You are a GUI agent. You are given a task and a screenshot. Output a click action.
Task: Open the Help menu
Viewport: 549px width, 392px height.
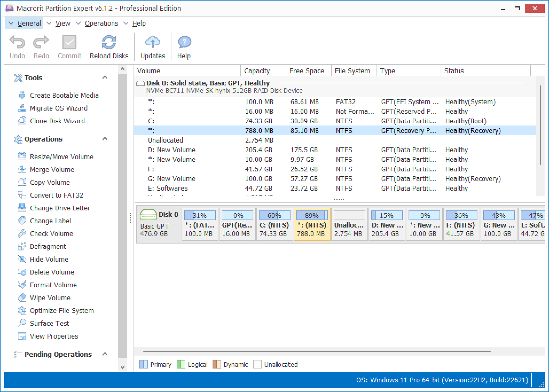138,23
